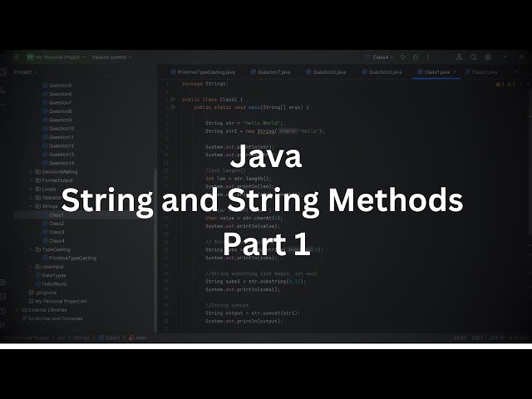The width and height of the screenshot is (532, 399).
Task: Open the code with me user icon
Action: point(459,57)
